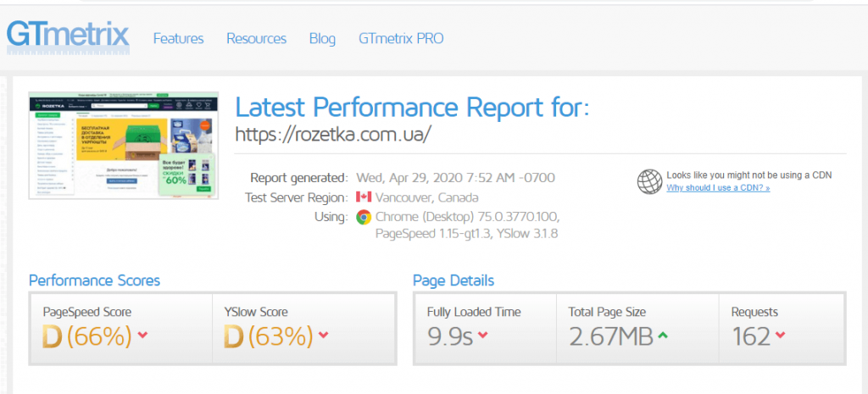868x394 pixels.
Task: Open the Features menu
Action: pyautogui.click(x=178, y=38)
